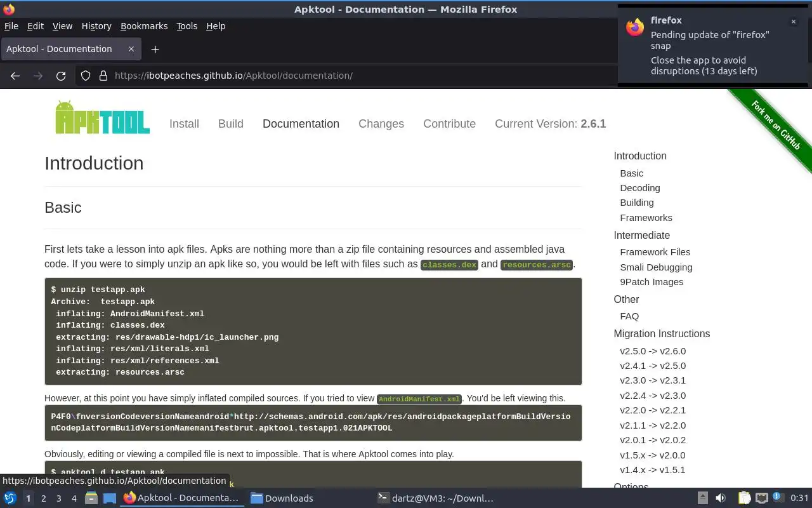Go to the Install page

pyautogui.click(x=184, y=124)
